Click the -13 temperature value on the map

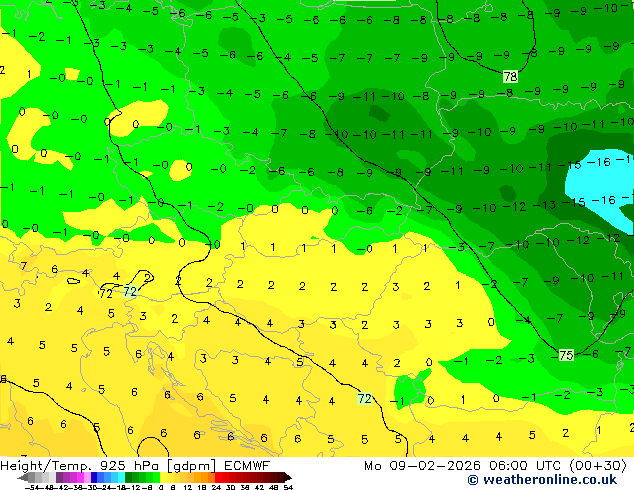545,205
